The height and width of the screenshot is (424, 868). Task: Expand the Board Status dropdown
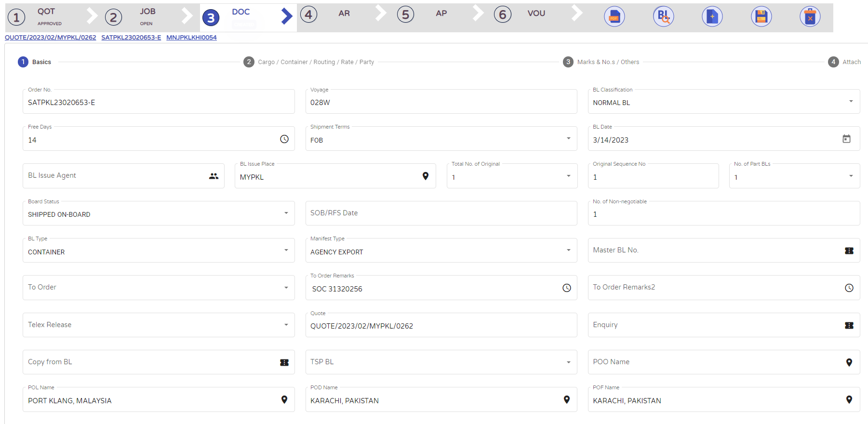pyautogui.click(x=286, y=213)
